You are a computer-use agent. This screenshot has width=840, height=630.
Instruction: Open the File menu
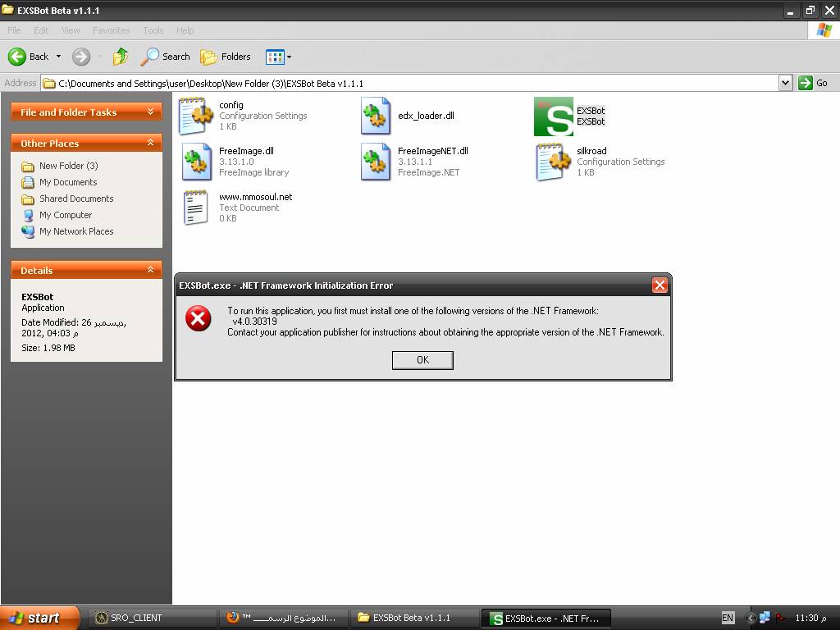pyautogui.click(x=15, y=30)
